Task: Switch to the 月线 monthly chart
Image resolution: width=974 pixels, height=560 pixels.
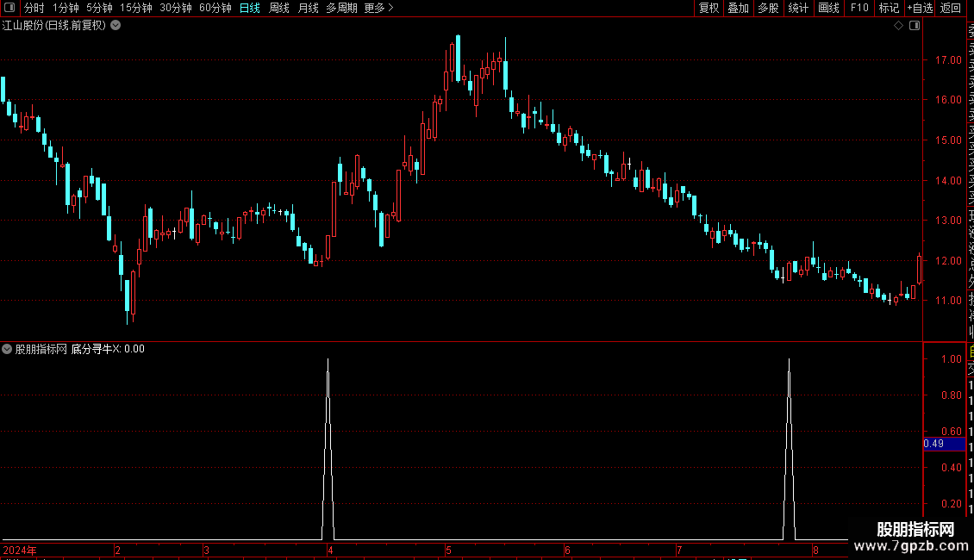Action: pyautogui.click(x=308, y=8)
